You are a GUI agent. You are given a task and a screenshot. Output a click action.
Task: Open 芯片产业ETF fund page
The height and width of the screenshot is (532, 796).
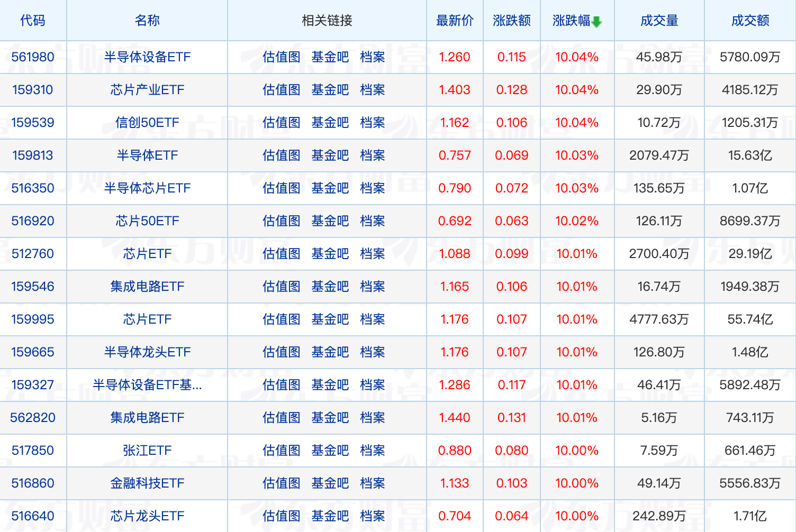tap(147, 90)
